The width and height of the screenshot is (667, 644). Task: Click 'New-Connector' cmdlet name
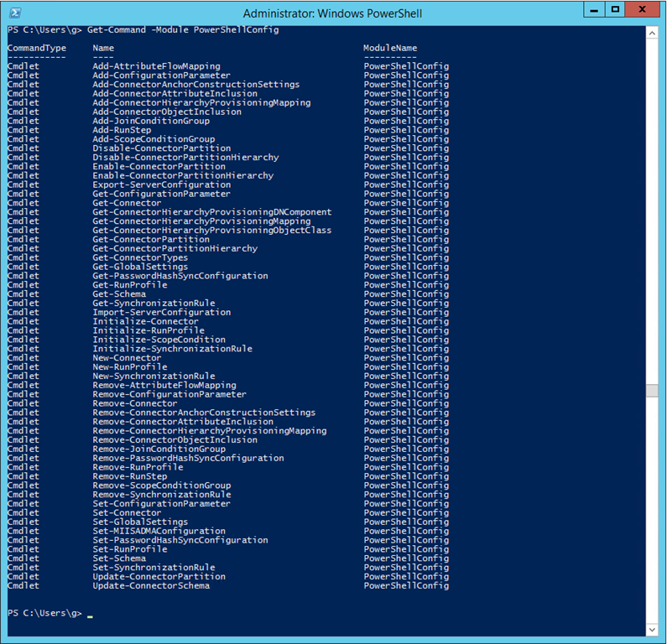click(x=128, y=358)
